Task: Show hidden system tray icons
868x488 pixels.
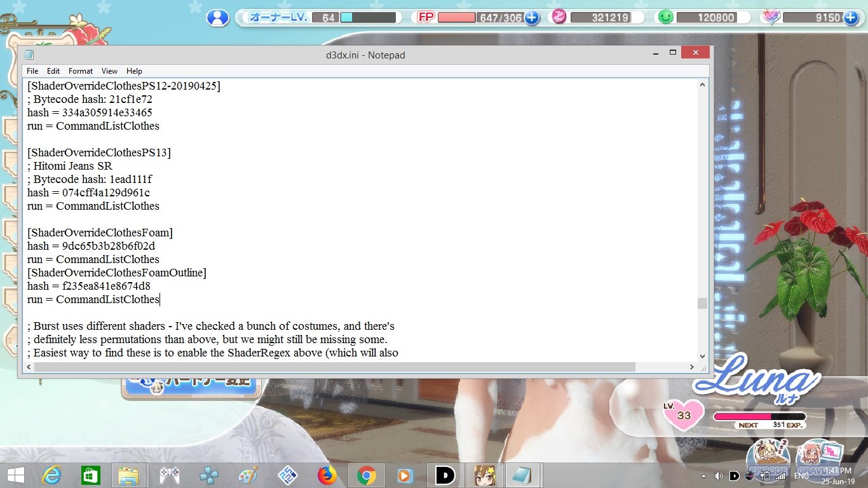Action: click(x=703, y=475)
